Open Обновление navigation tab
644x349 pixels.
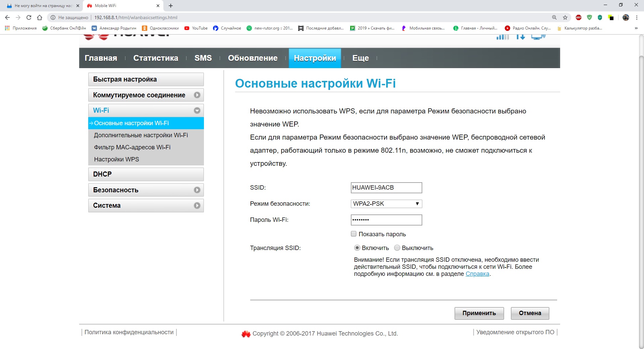[x=253, y=58]
